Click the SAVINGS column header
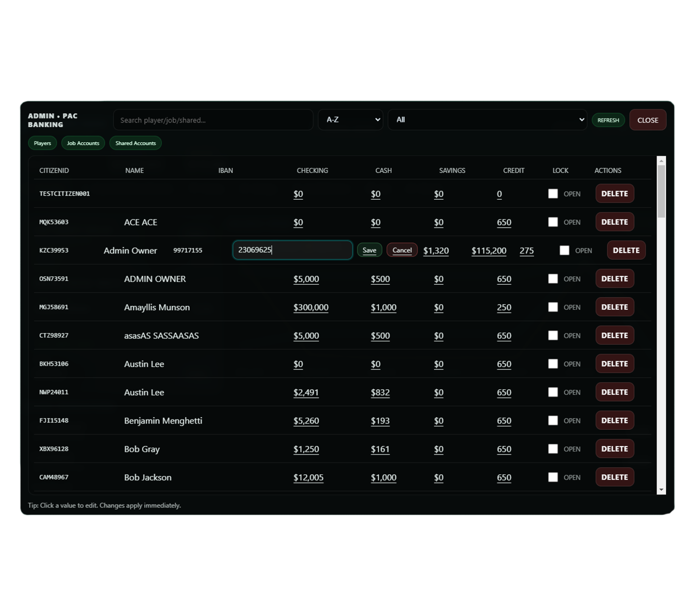695x616 pixels. click(452, 170)
